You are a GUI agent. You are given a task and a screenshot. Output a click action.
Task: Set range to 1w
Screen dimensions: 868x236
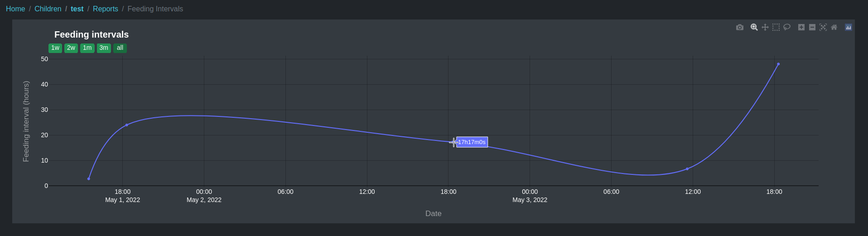pos(55,48)
